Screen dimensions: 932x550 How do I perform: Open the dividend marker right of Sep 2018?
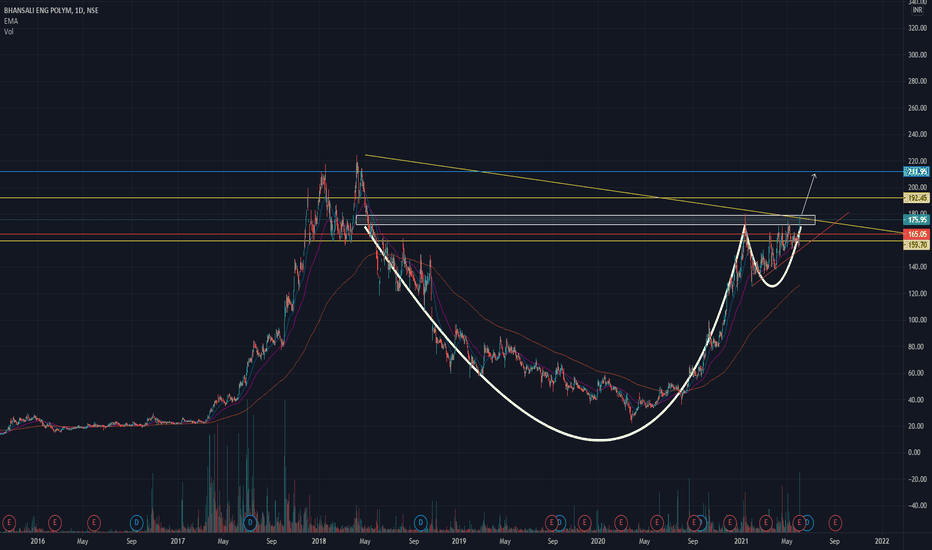tap(421, 523)
